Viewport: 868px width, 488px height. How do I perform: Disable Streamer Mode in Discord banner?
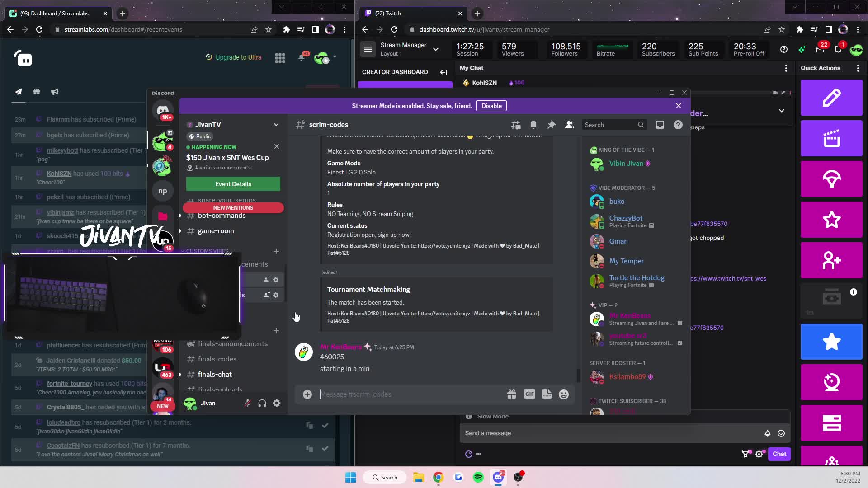491,106
